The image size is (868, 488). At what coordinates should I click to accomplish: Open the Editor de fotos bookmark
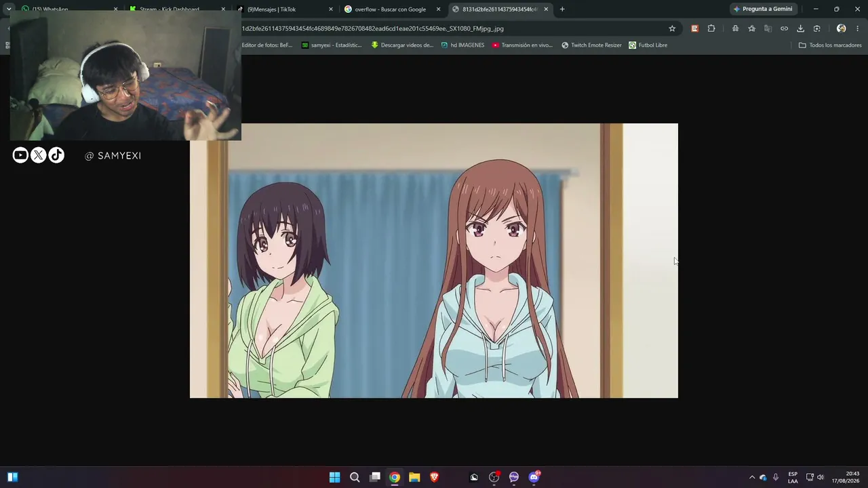click(x=267, y=45)
